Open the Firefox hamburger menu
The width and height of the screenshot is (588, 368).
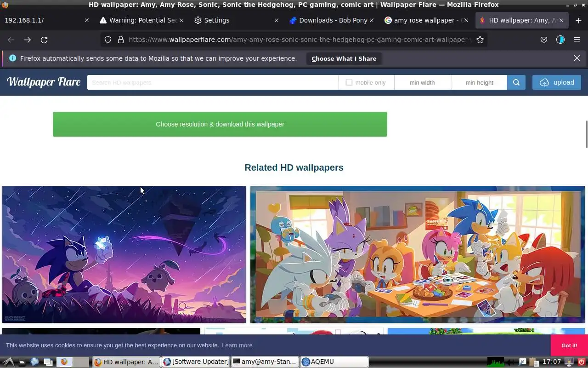click(577, 40)
